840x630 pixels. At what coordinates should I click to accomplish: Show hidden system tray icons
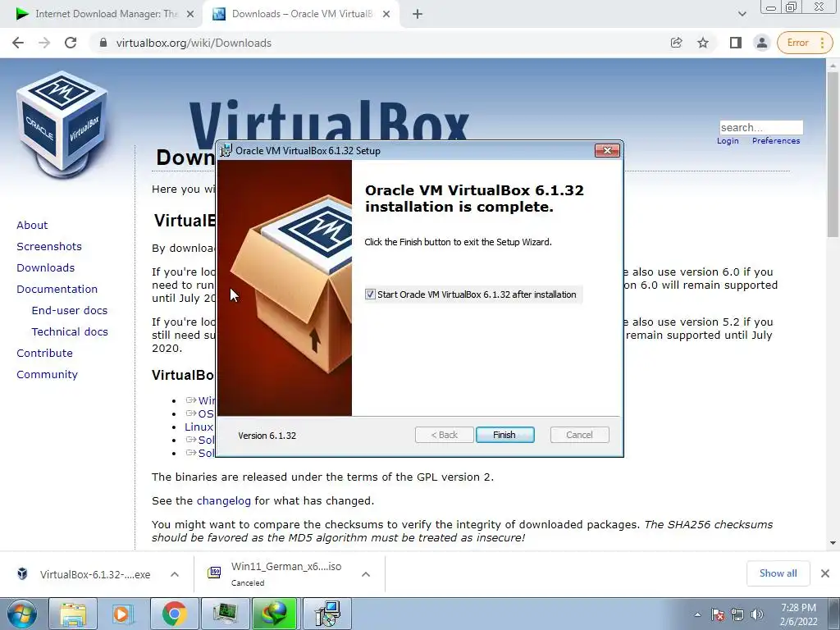tap(697, 615)
